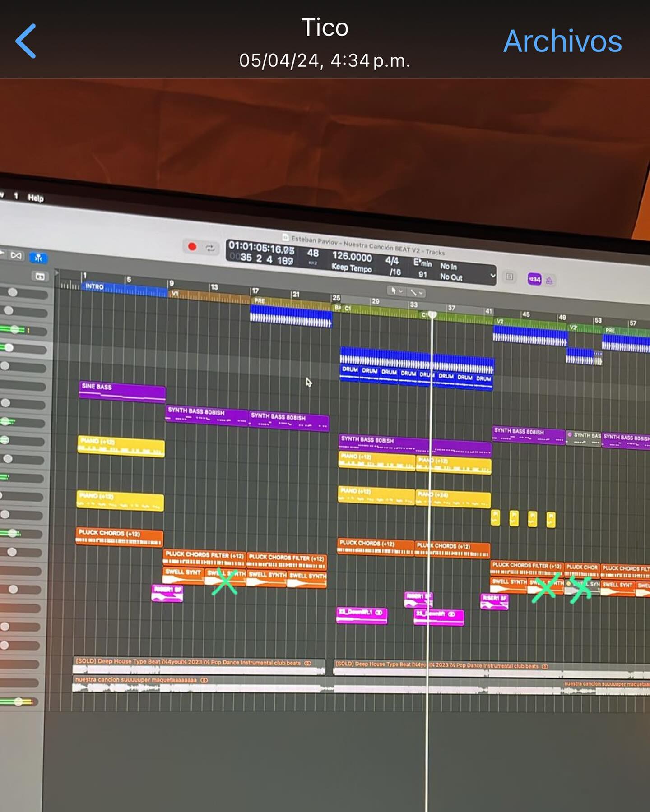This screenshot has width=650, height=812.
Task: Select the PLUCK CHORDS (+12) intro region
Action: [x=119, y=537]
